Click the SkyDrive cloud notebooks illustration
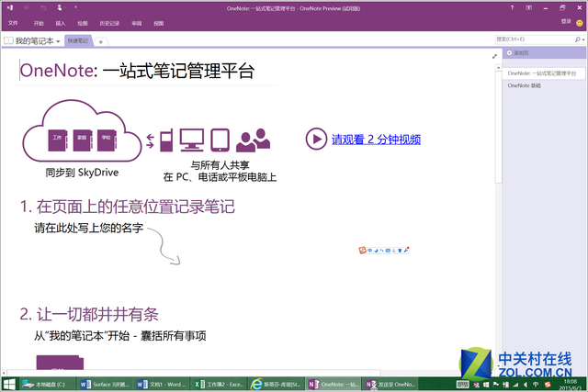The width and height of the screenshot is (588, 392). (82, 130)
